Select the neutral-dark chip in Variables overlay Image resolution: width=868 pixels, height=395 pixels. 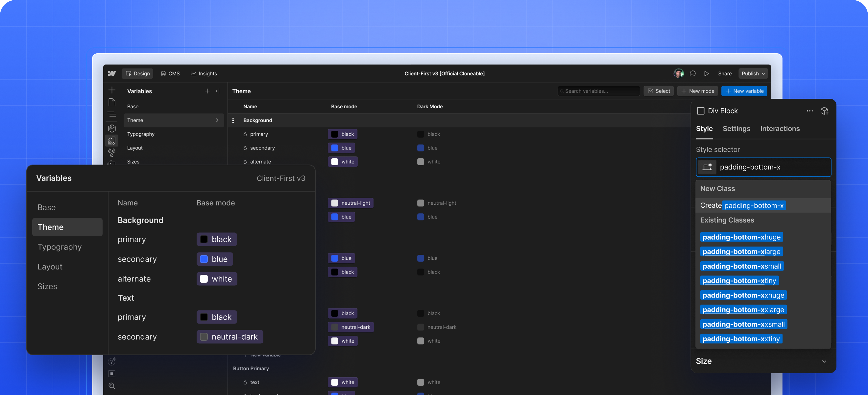230,337
